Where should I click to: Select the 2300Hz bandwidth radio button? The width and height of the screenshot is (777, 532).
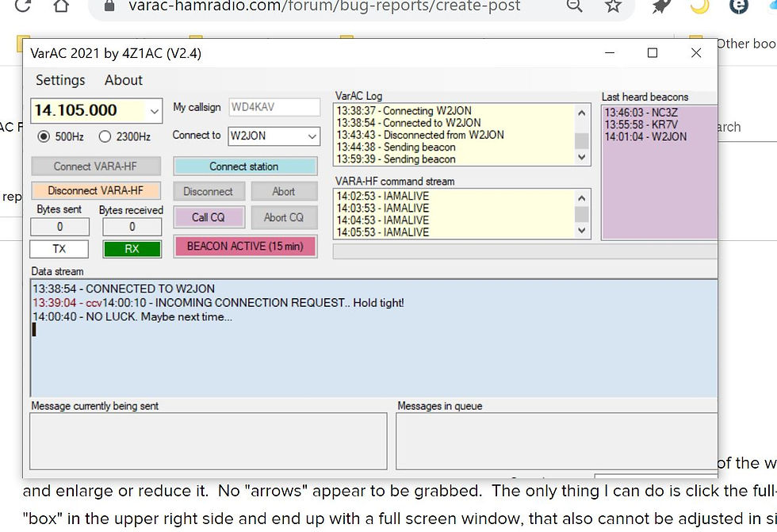point(105,136)
